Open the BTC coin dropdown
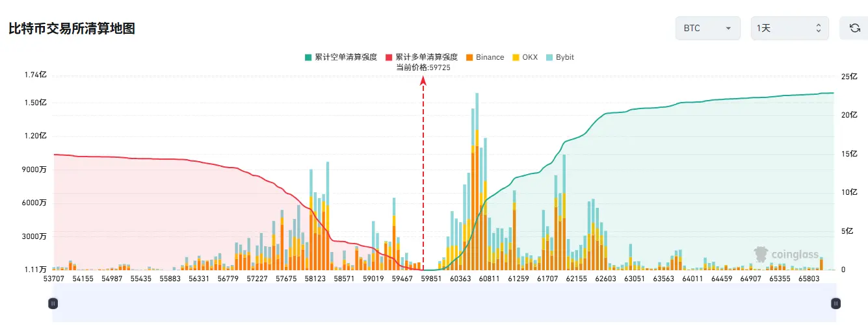868x328 pixels. tap(708, 28)
